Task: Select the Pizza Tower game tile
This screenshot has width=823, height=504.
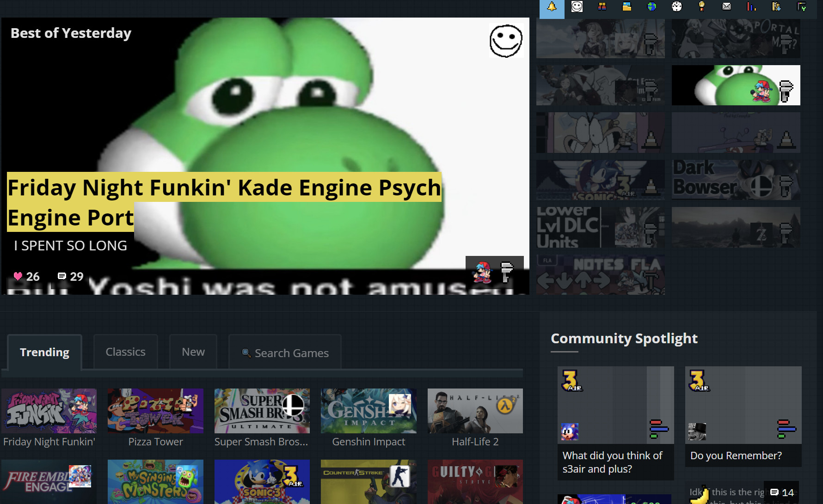Action: click(155, 411)
